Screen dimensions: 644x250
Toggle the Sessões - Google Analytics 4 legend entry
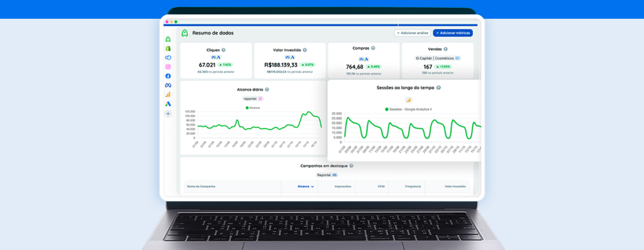point(408,109)
